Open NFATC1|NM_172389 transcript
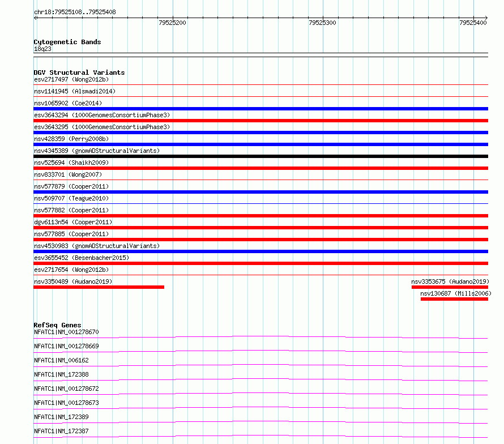The width and height of the screenshot is (504, 444). (x=61, y=417)
